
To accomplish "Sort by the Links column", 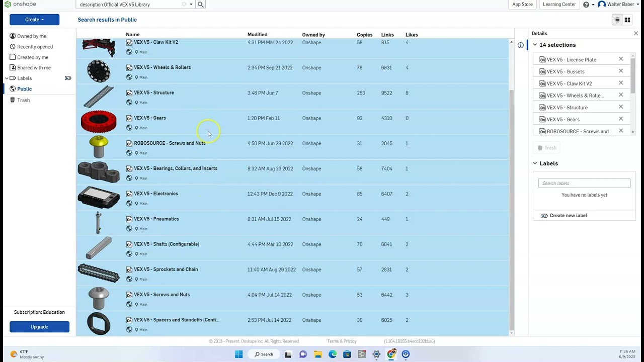I will click(x=387, y=35).
